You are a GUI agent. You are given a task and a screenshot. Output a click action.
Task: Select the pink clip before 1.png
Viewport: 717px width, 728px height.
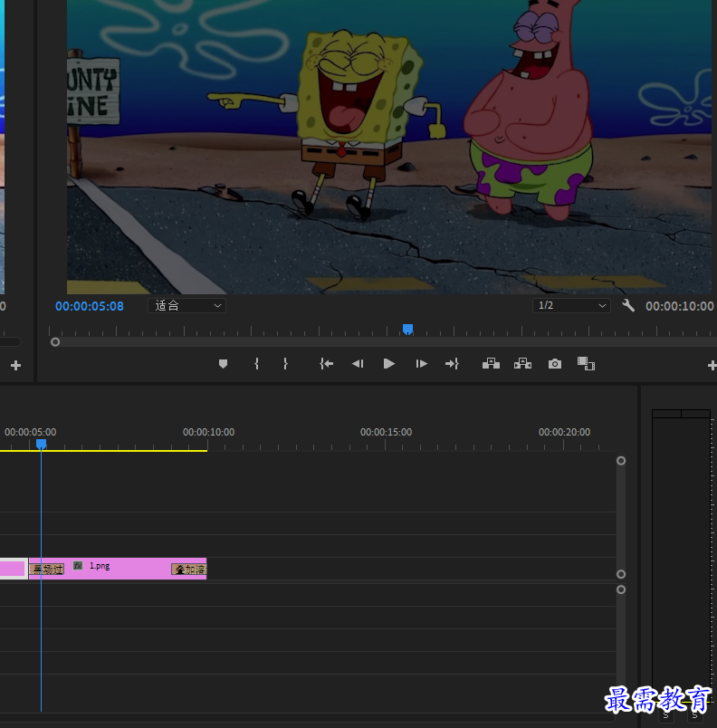[14, 569]
